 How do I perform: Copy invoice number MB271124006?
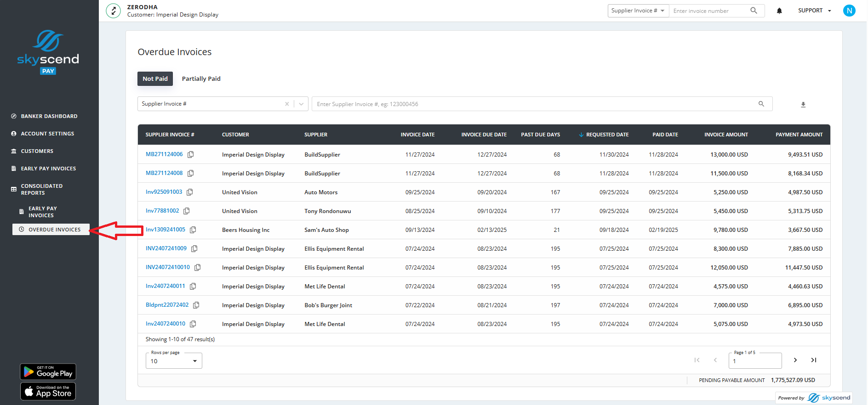pos(191,154)
